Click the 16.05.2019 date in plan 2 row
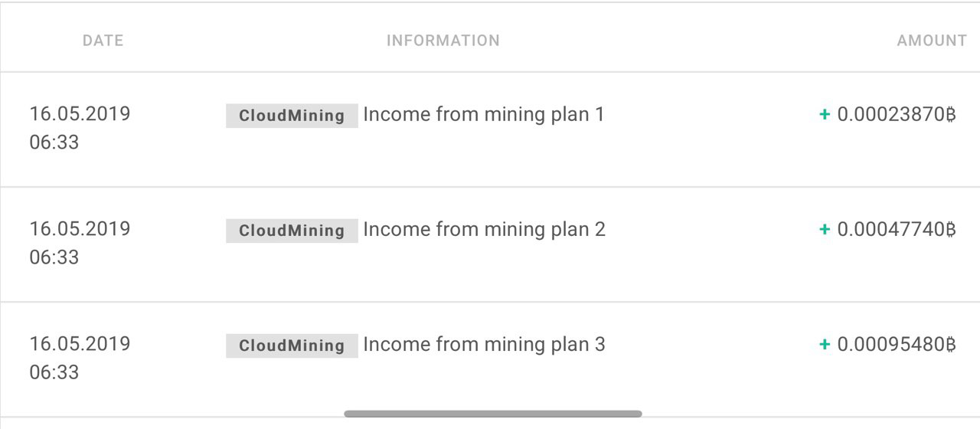Screen dimensions: 980x429 click(80, 229)
